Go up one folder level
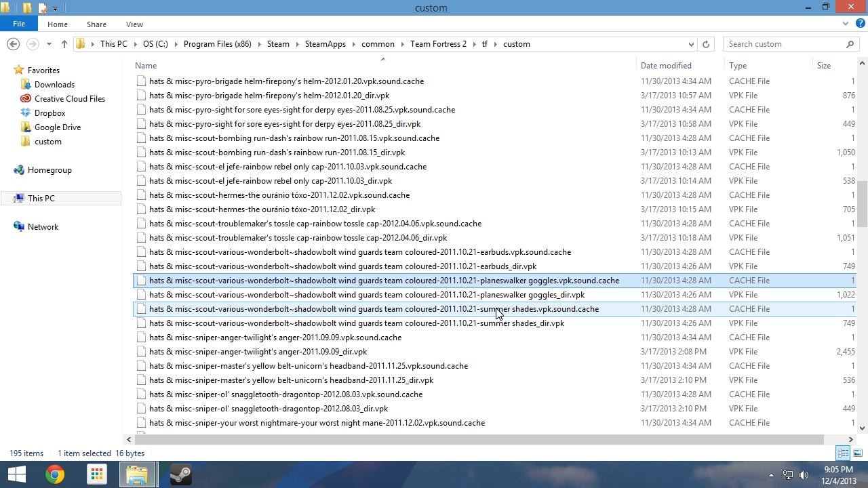Image resolution: width=868 pixels, height=488 pixels. click(x=64, y=44)
